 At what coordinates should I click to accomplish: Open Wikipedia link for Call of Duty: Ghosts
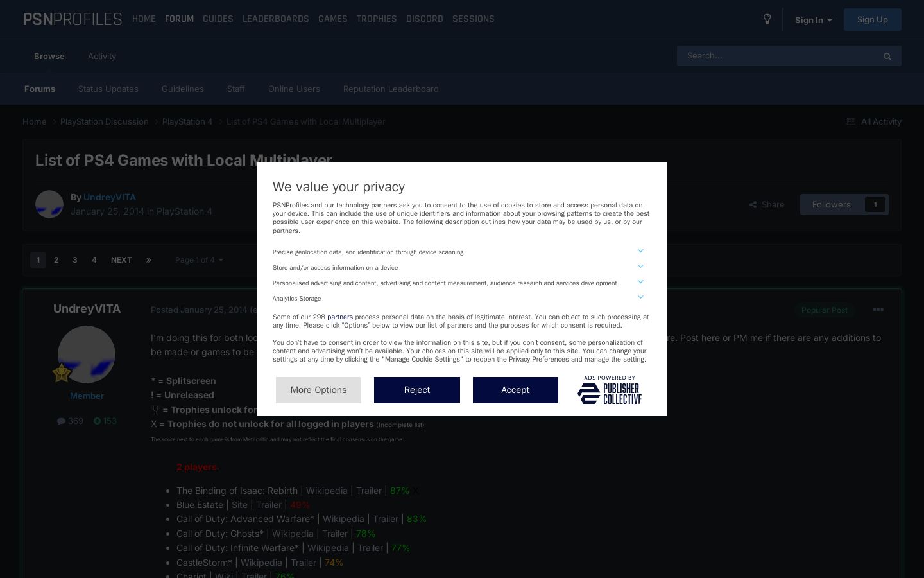[x=293, y=534]
